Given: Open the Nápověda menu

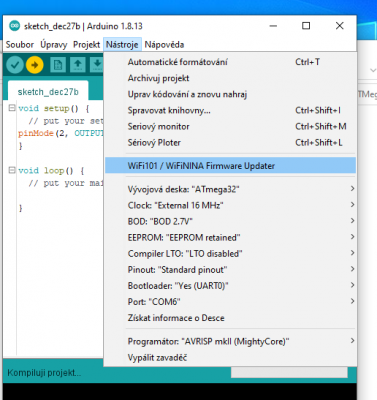Looking at the screenshot, I should (x=164, y=44).
